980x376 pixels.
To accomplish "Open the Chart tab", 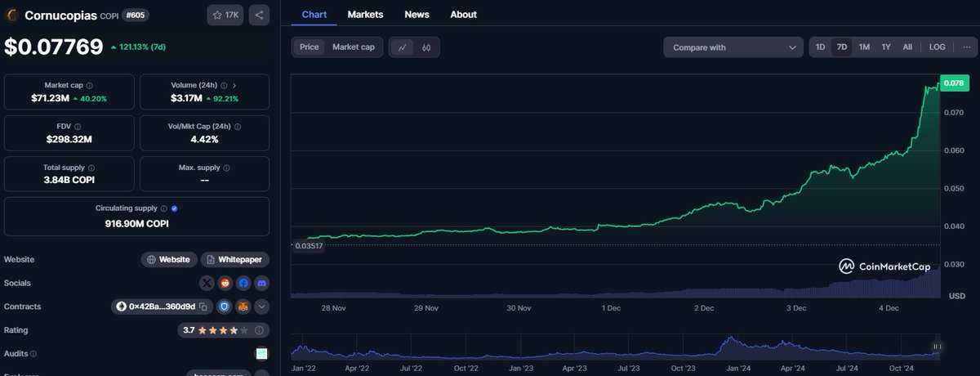I will 314,14.
